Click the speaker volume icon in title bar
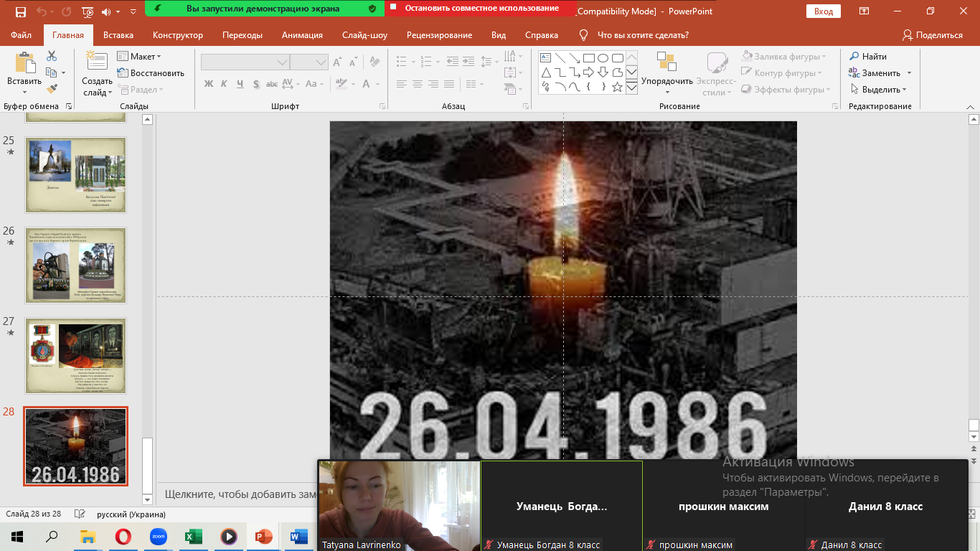This screenshot has width=980, height=551. tap(107, 11)
